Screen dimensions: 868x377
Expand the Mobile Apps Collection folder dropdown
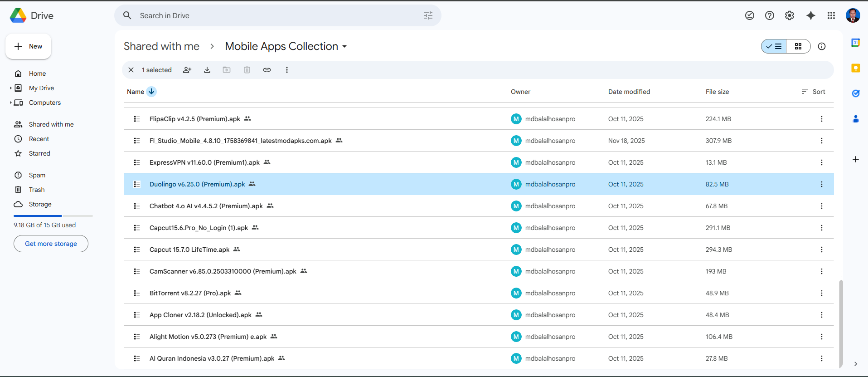point(344,47)
